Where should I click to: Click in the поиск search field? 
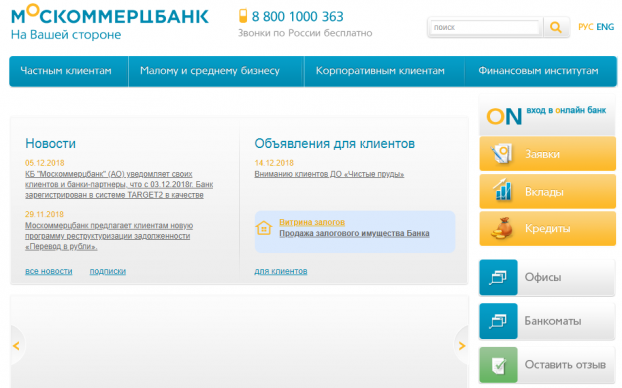pyautogui.click(x=485, y=27)
